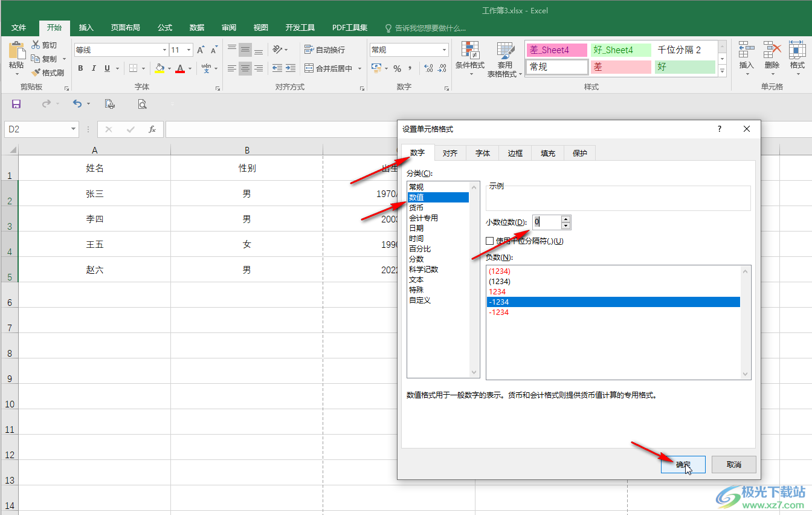
Task: Open the number format dropdown 常规
Action: click(445, 50)
